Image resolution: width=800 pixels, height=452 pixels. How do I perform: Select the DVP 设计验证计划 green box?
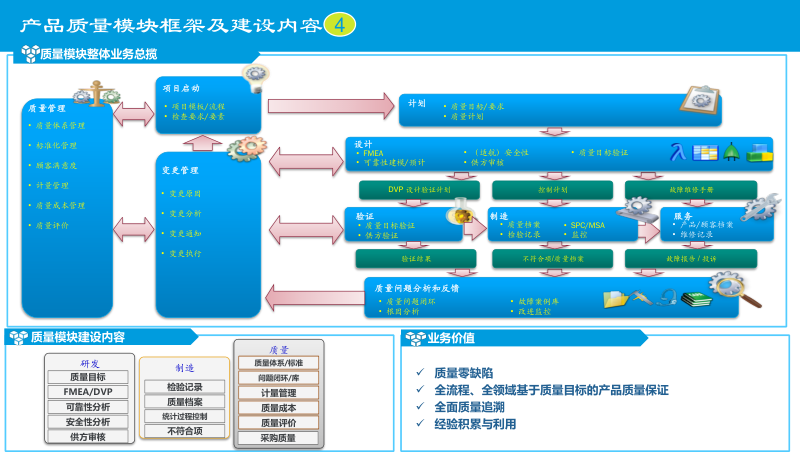tap(419, 190)
